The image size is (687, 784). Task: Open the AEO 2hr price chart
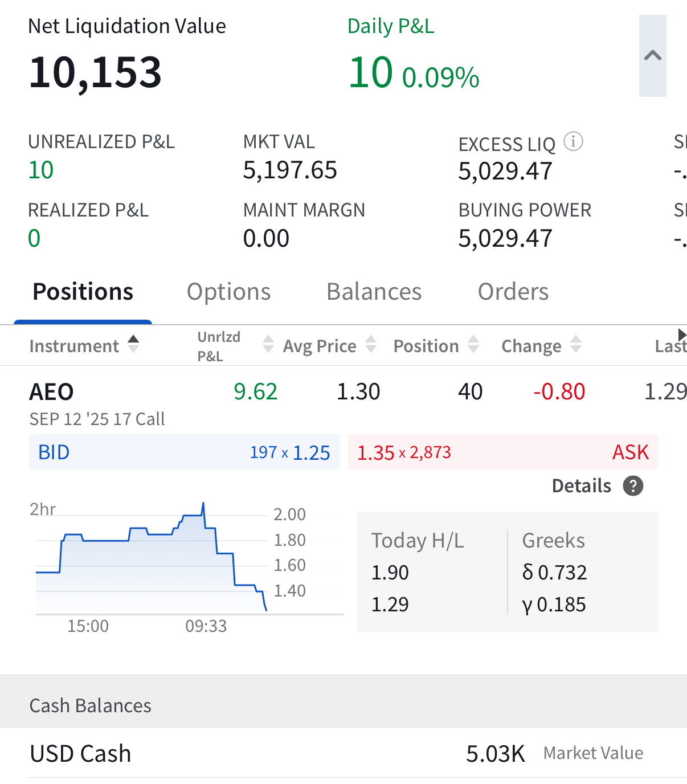(171, 564)
